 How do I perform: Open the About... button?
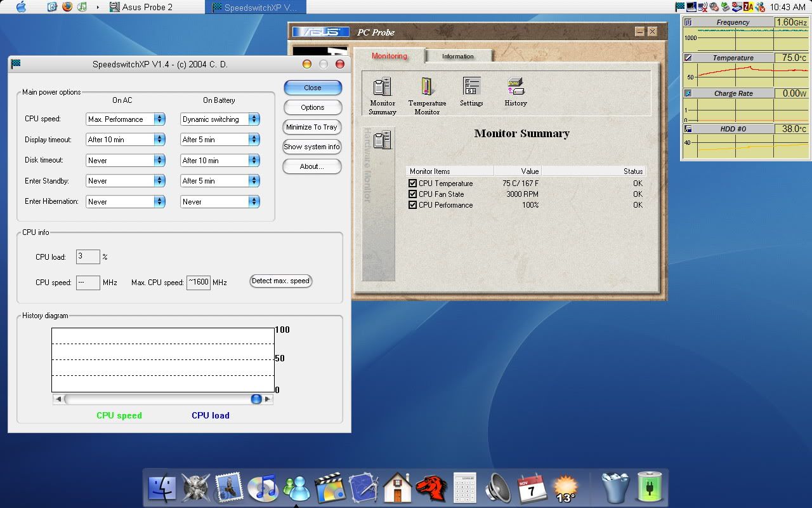pos(312,166)
